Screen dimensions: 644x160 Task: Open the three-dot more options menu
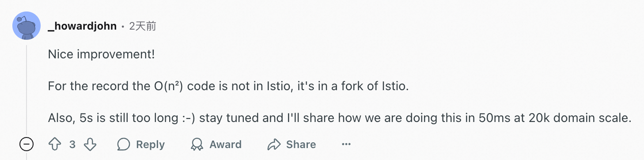click(x=346, y=145)
